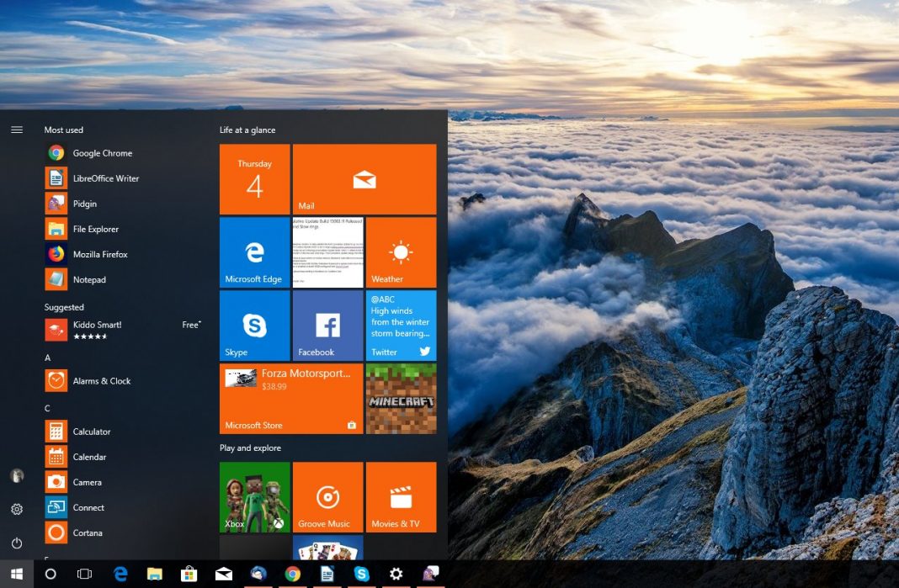The height and width of the screenshot is (588, 899).
Task: Launch Edge from the taskbar
Action: point(120,574)
